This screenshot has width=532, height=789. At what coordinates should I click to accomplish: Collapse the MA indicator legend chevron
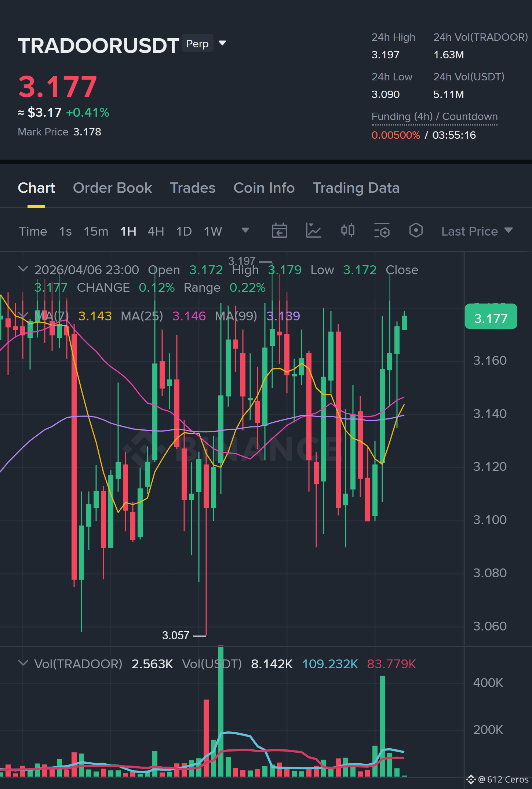pyautogui.click(x=23, y=315)
